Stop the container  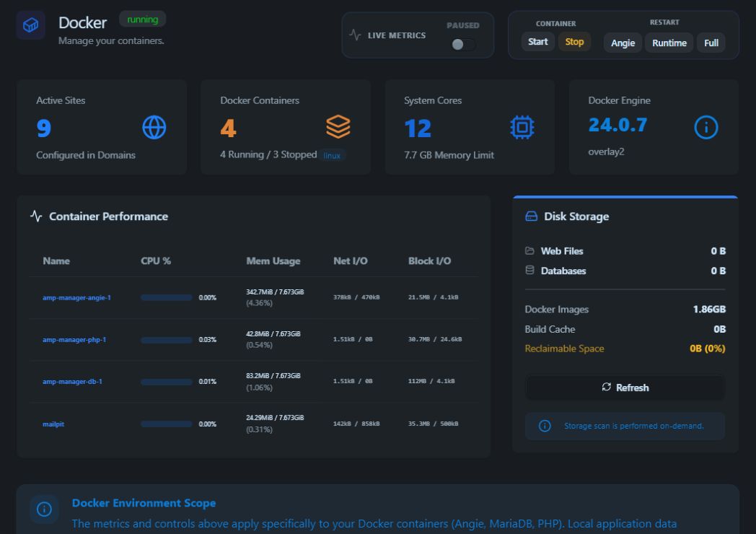coord(574,42)
